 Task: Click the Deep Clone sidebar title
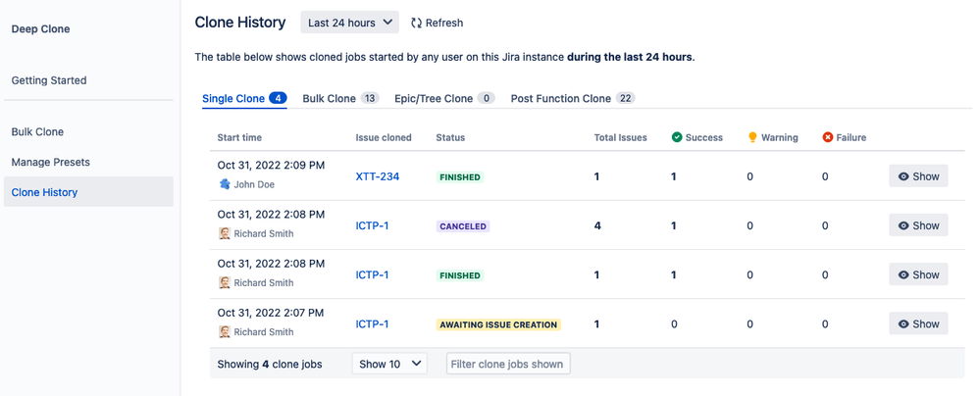click(x=40, y=28)
